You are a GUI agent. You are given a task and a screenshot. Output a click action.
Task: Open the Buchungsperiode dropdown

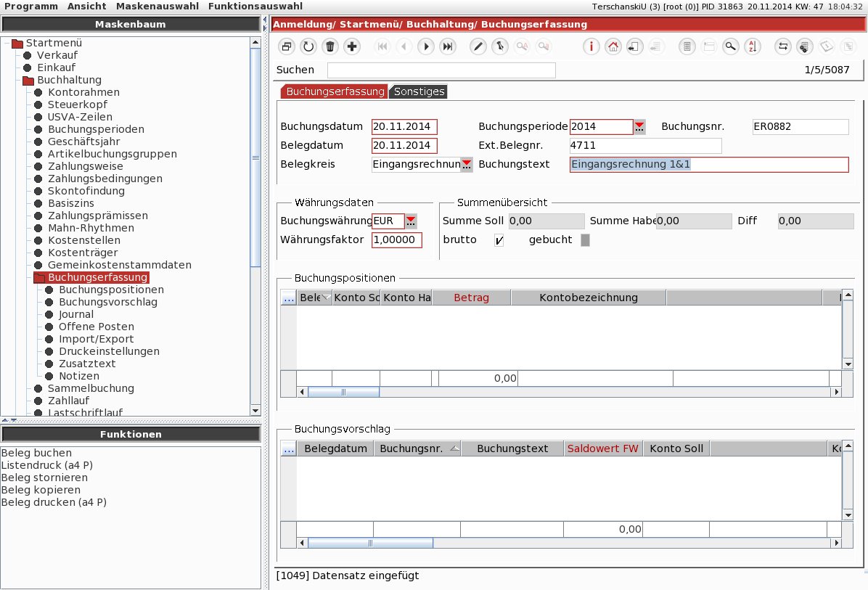(x=639, y=127)
